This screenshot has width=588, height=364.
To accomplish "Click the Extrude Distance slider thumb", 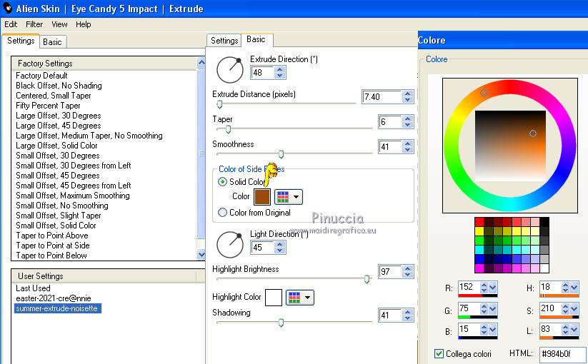I will [x=220, y=104].
